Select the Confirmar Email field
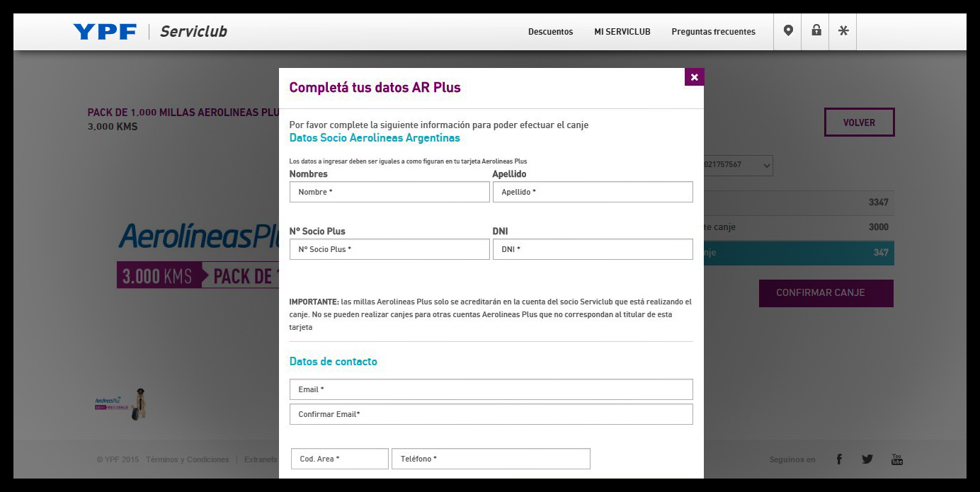Viewport: 980px width, 492px height. pos(491,414)
